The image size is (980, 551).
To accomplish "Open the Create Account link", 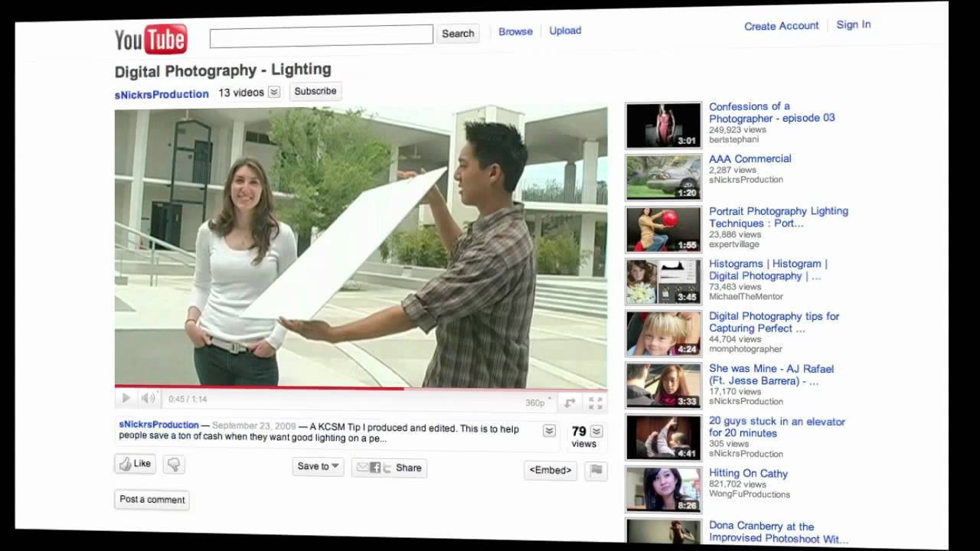I will point(782,26).
